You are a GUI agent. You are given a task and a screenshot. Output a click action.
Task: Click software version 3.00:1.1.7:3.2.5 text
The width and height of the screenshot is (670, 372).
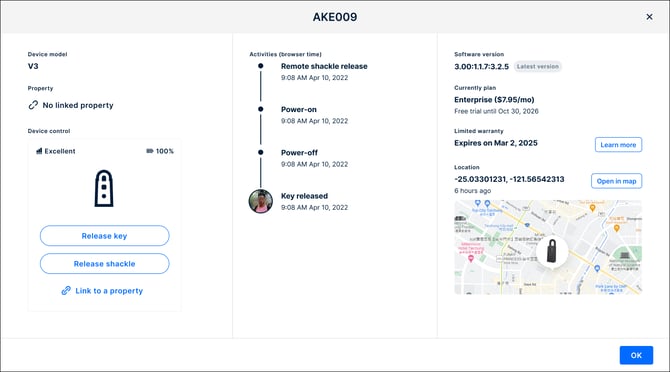(482, 67)
